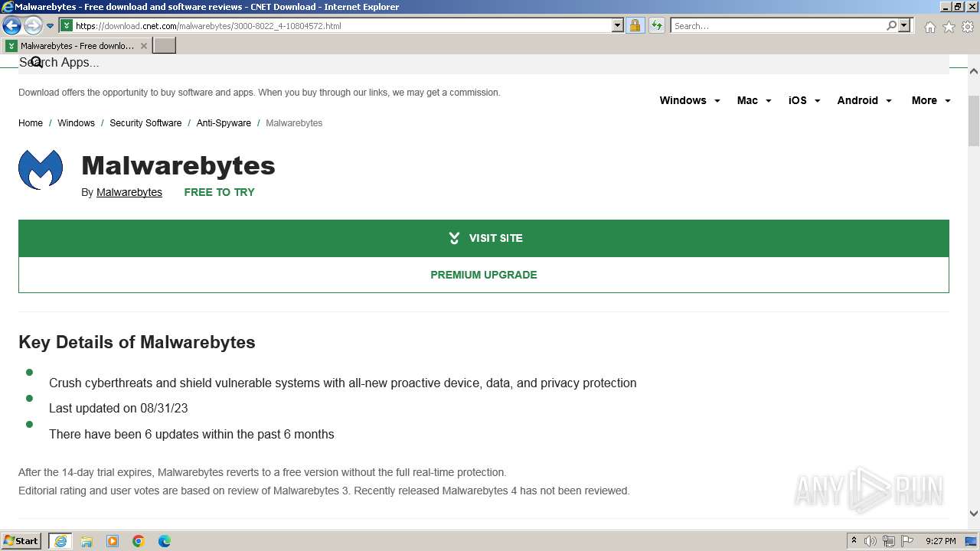980x551 pixels.
Task: Click the green VISIT SITE button
Action: point(484,238)
